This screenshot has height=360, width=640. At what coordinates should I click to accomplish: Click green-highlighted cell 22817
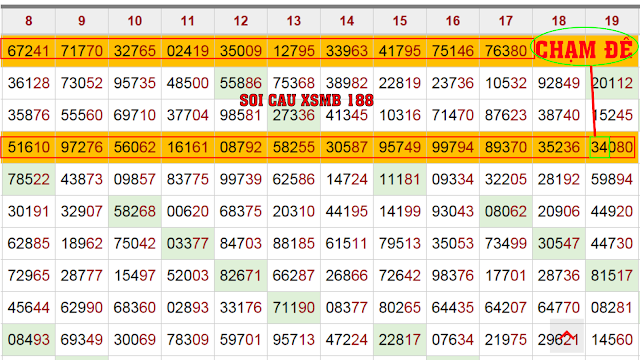(x=400, y=340)
